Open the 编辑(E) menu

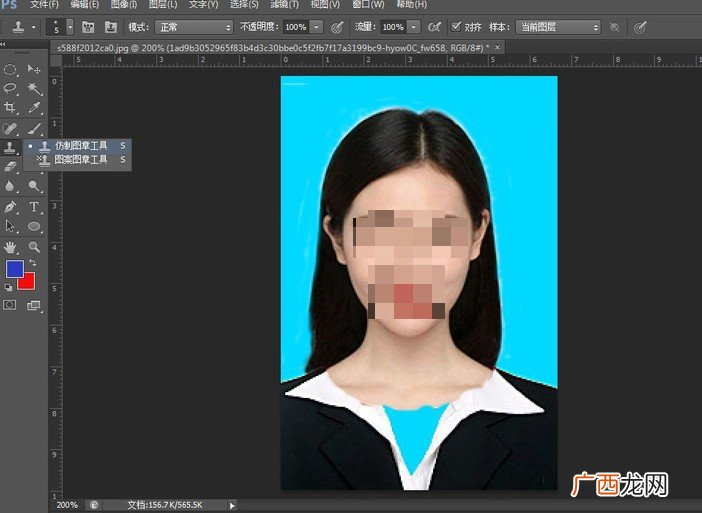click(x=85, y=4)
